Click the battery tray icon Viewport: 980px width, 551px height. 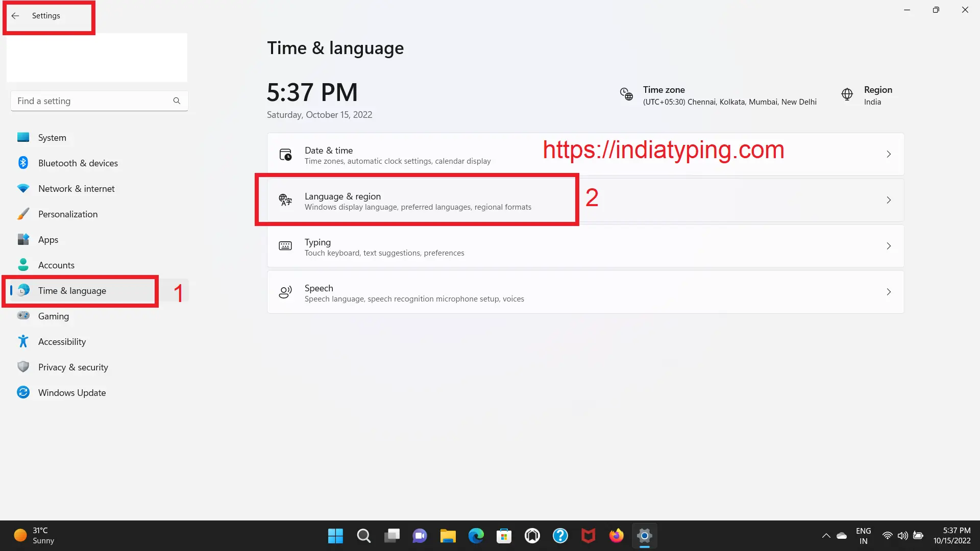[x=918, y=536]
